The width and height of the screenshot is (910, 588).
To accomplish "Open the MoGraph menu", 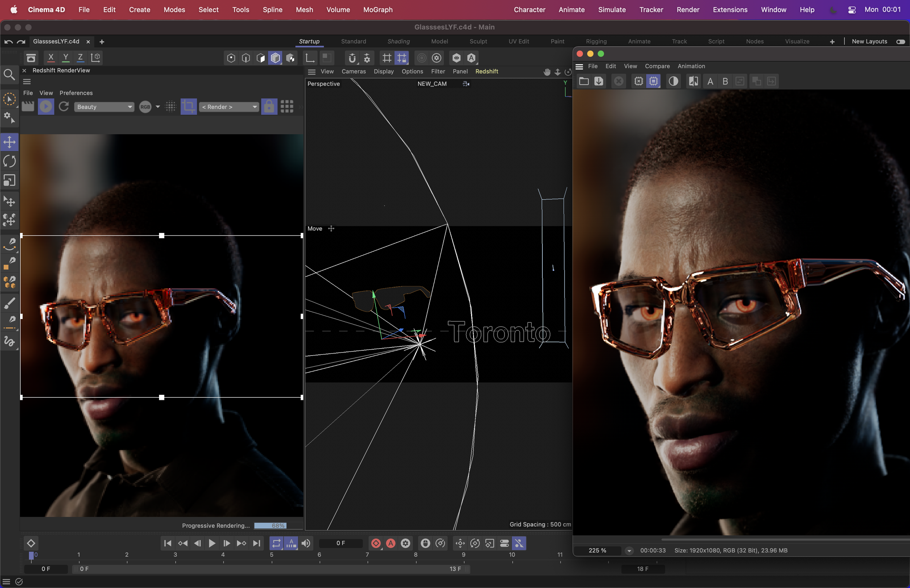I will (x=377, y=9).
